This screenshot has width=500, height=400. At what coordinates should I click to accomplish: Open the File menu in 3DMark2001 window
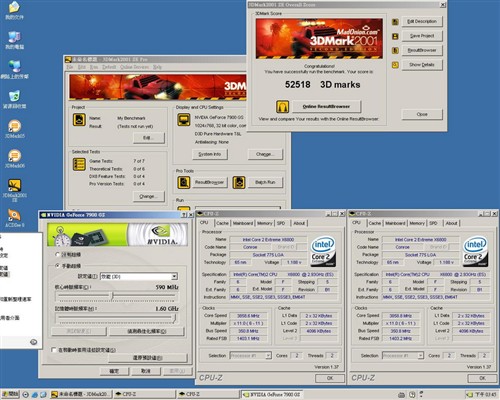pyautogui.click(x=70, y=67)
